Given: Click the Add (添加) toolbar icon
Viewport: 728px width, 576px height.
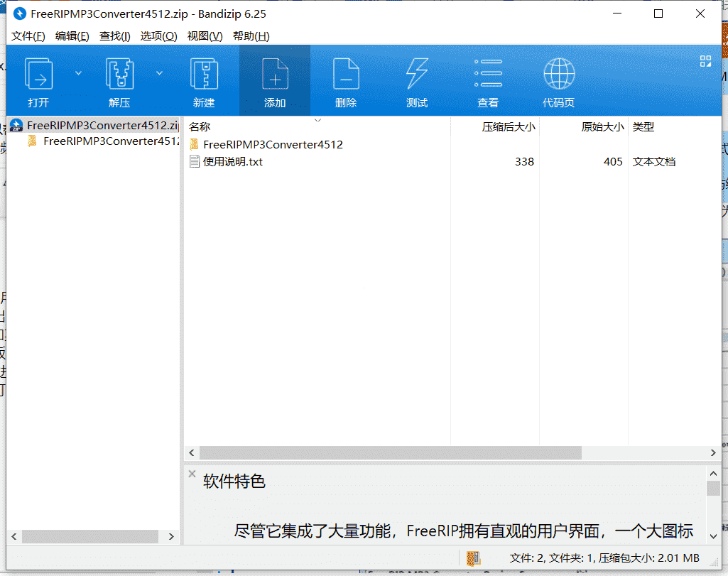Looking at the screenshot, I should [276, 74].
